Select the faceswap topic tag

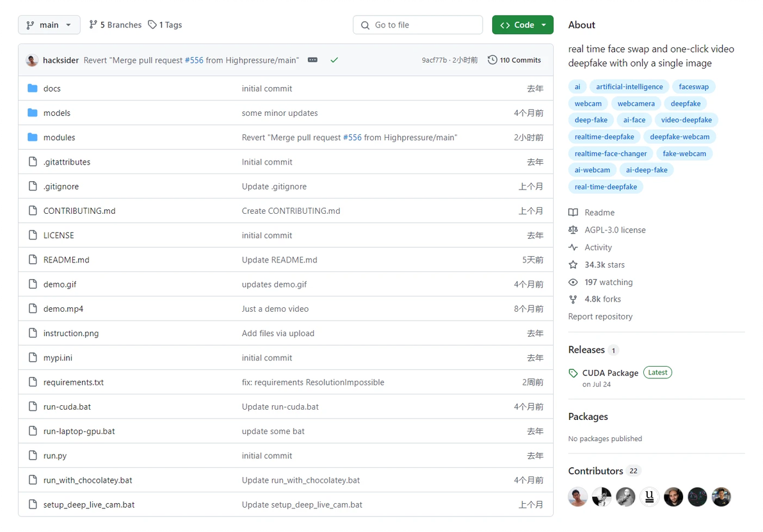point(694,86)
